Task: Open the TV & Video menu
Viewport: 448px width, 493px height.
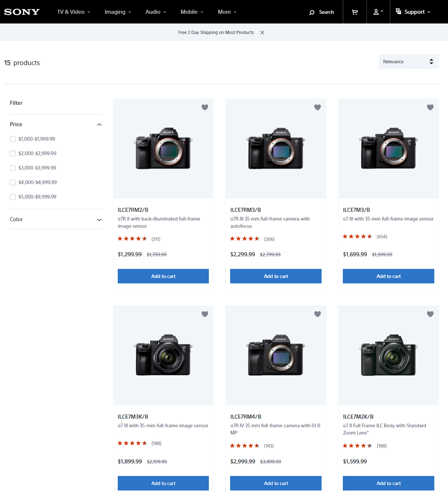Action: tap(74, 12)
